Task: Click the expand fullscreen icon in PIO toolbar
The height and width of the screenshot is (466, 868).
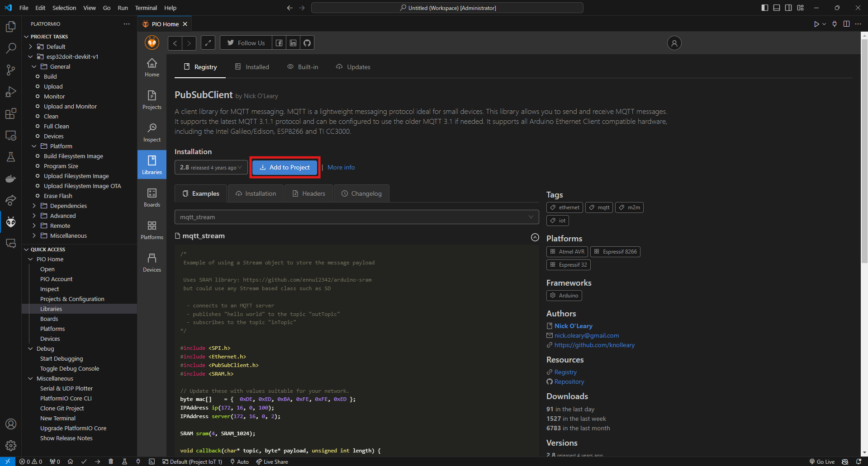Action: point(208,43)
